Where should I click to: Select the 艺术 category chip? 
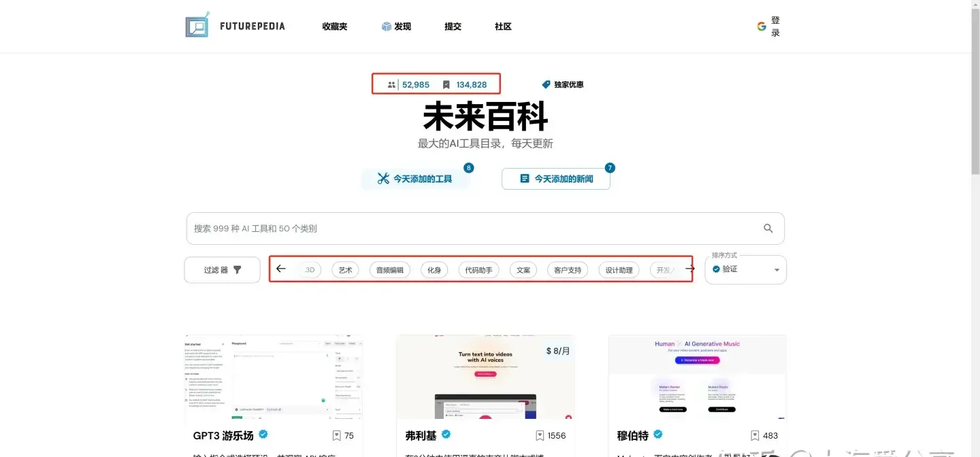tap(346, 270)
